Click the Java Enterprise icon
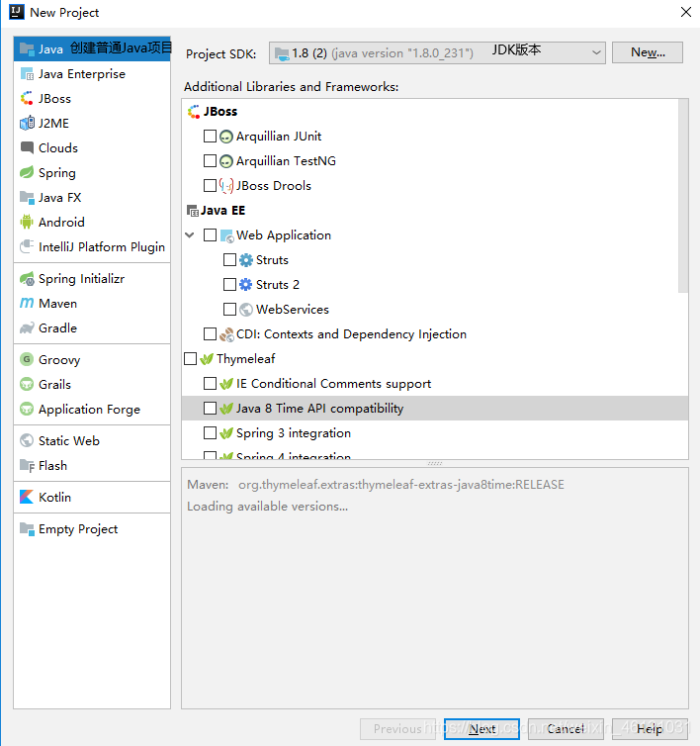700x746 pixels. [27, 74]
